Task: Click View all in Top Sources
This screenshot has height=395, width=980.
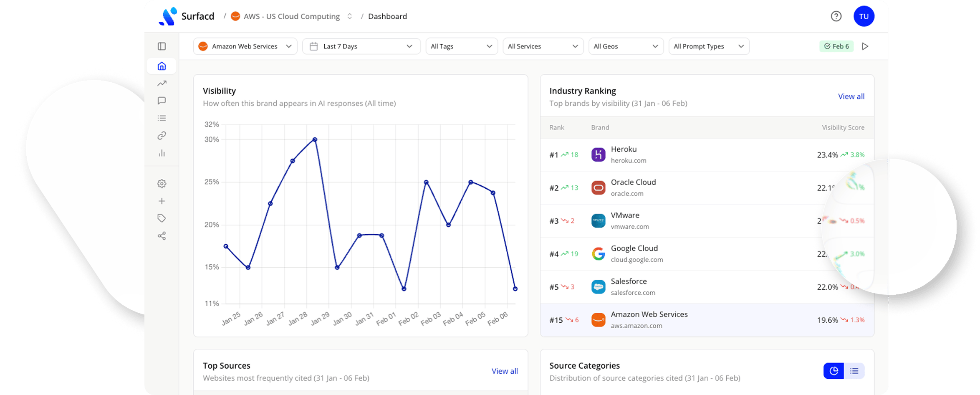Action: point(505,371)
